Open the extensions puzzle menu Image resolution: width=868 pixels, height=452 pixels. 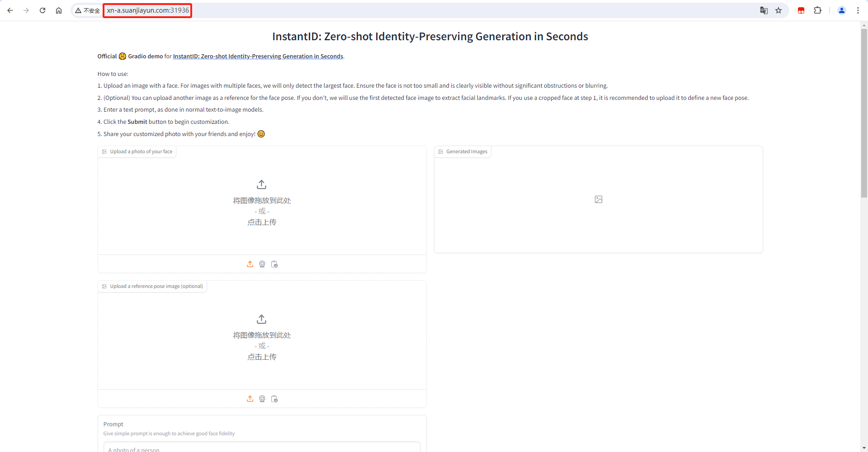(x=817, y=10)
